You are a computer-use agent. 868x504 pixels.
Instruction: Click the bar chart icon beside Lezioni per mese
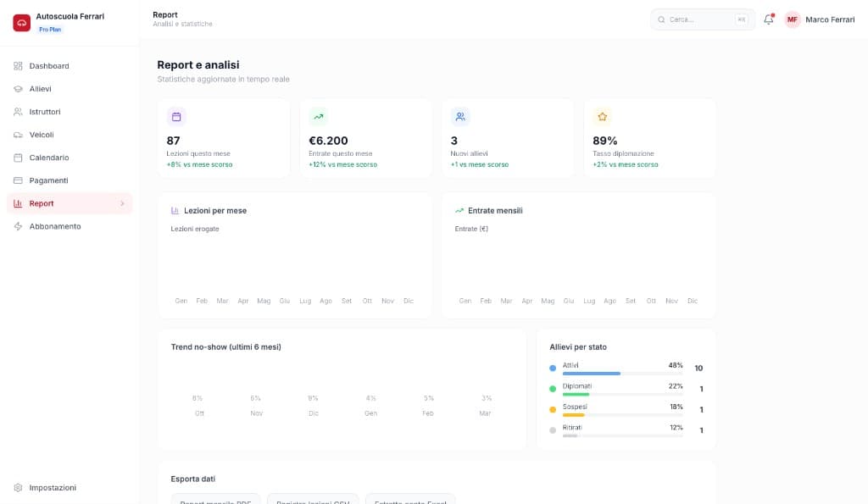click(x=175, y=210)
